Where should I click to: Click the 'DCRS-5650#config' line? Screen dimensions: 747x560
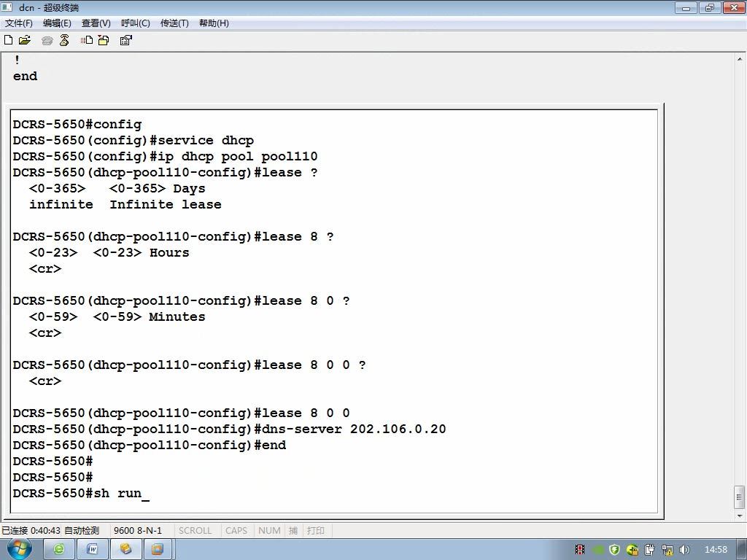point(77,125)
